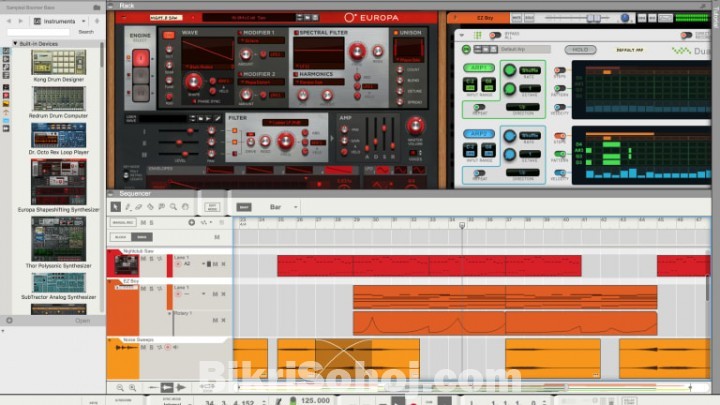This screenshot has width=720, height=405.
Task: Select Europa Engine 3 button
Action: (x=141, y=93)
